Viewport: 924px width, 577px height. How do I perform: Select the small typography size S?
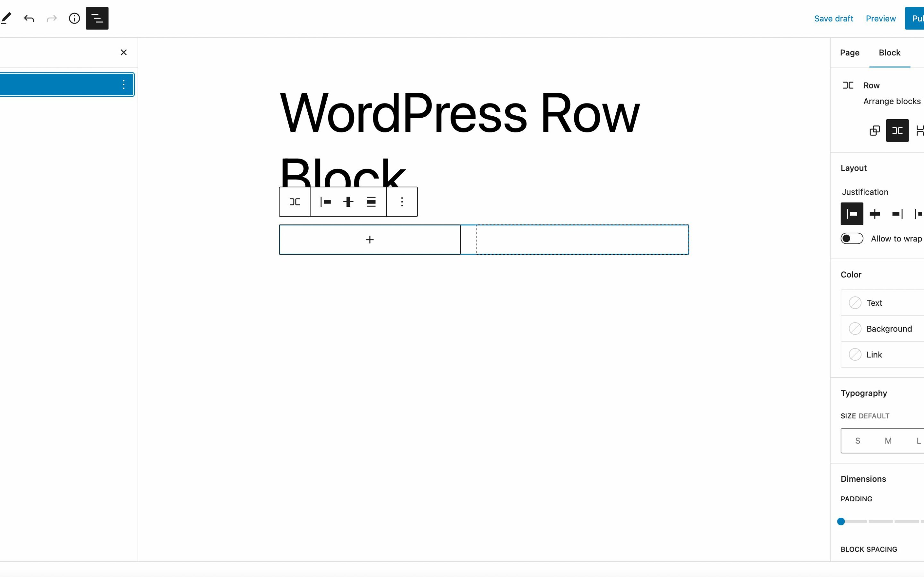[858, 440]
